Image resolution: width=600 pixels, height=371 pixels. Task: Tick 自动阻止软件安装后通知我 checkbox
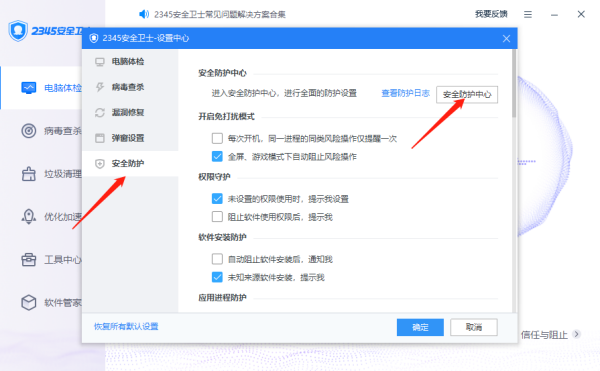pyautogui.click(x=217, y=259)
